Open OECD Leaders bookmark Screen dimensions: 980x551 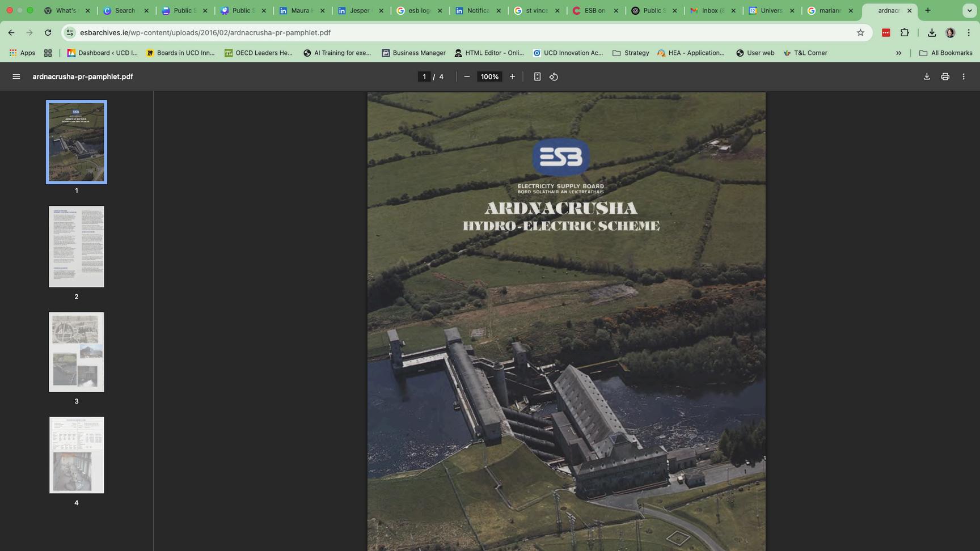pyautogui.click(x=259, y=53)
